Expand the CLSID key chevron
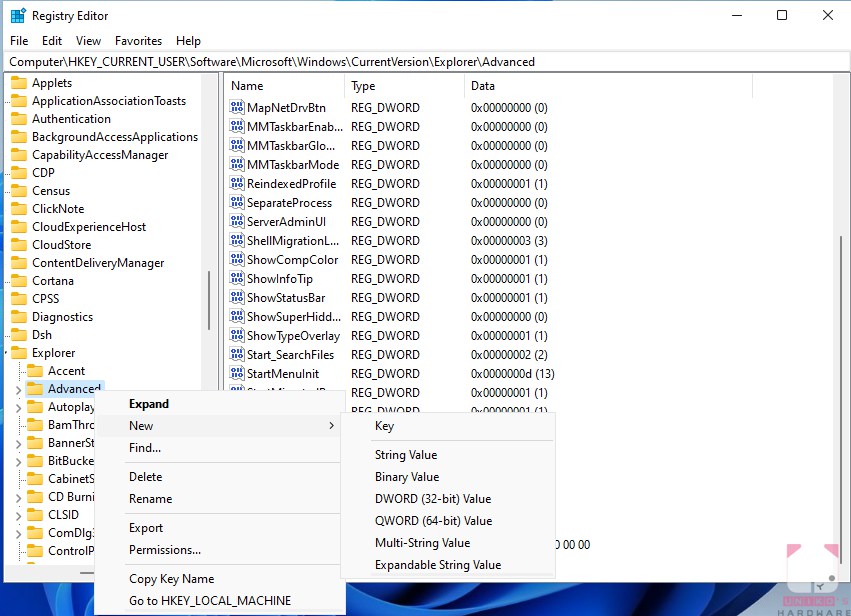Image resolution: width=851 pixels, height=616 pixels. 18,516
